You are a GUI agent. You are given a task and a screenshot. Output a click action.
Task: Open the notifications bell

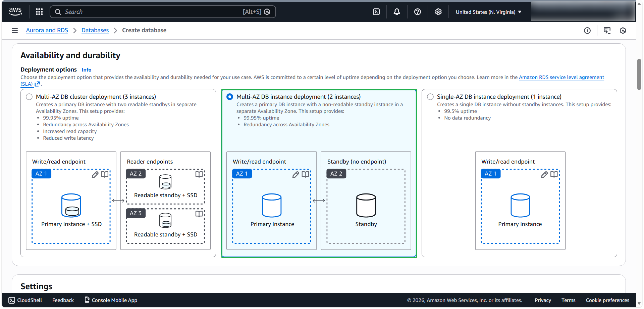click(397, 12)
